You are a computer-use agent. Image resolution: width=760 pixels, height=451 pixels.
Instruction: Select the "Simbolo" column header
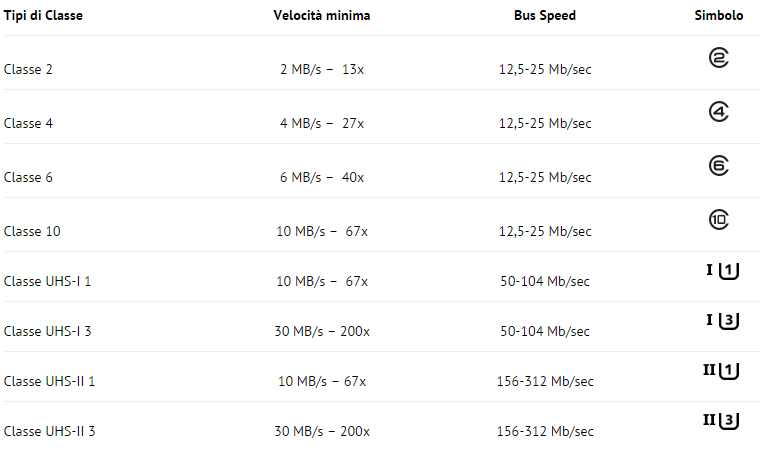(x=719, y=16)
